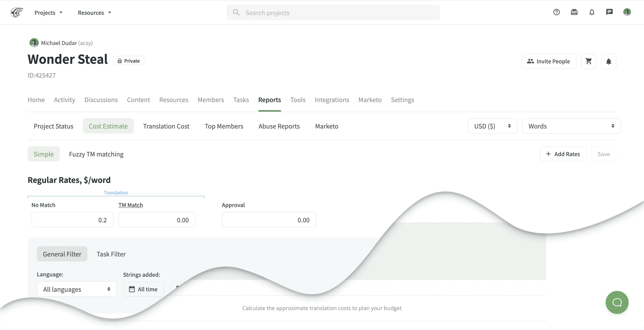This screenshot has width=644, height=330.
Task: Click the help question mark icon
Action: coord(556,12)
